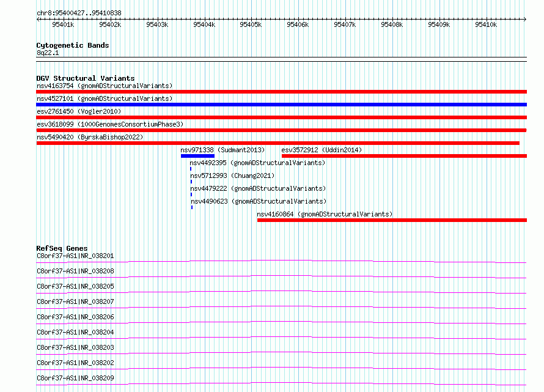Image resolution: width=544 pixels, height=392 pixels.
Task: Click the small nsv5712993 Chuang2021 marker
Action: (191, 182)
